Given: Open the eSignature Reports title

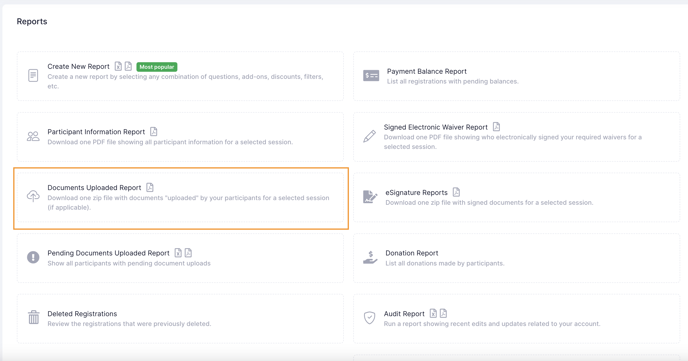Looking at the screenshot, I should (x=416, y=193).
